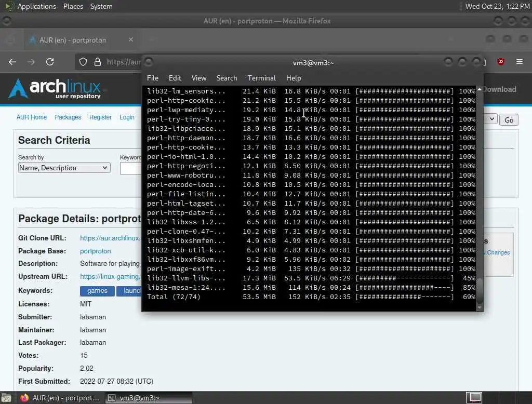Close the AUR portproton tab

coord(131,39)
